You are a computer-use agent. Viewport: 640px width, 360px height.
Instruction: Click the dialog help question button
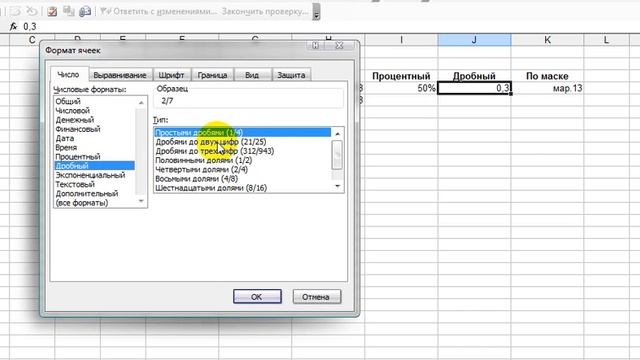[315, 45]
